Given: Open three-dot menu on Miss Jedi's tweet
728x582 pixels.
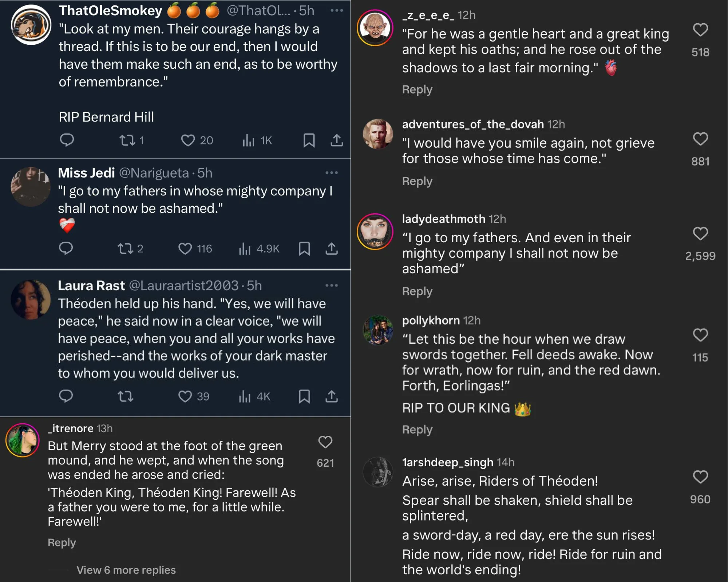Looking at the screenshot, I should click(332, 173).
